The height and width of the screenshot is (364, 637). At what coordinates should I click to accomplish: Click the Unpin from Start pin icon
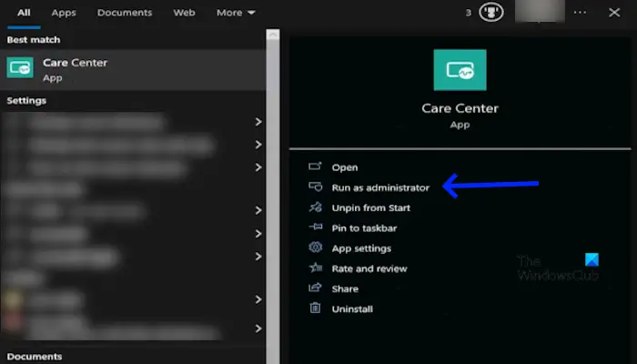coord(315,207)
